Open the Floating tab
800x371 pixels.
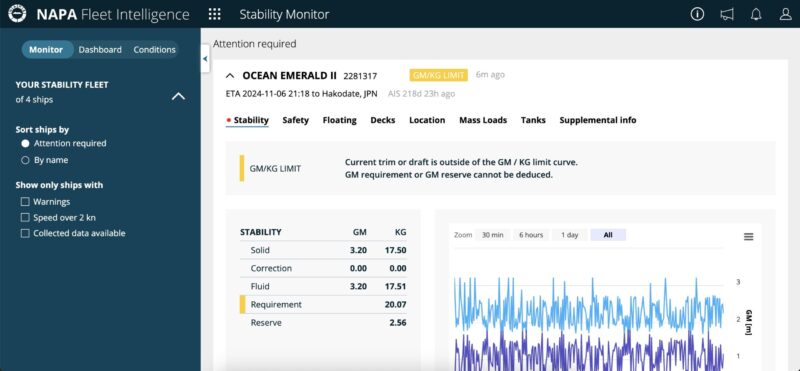(339, 120)
